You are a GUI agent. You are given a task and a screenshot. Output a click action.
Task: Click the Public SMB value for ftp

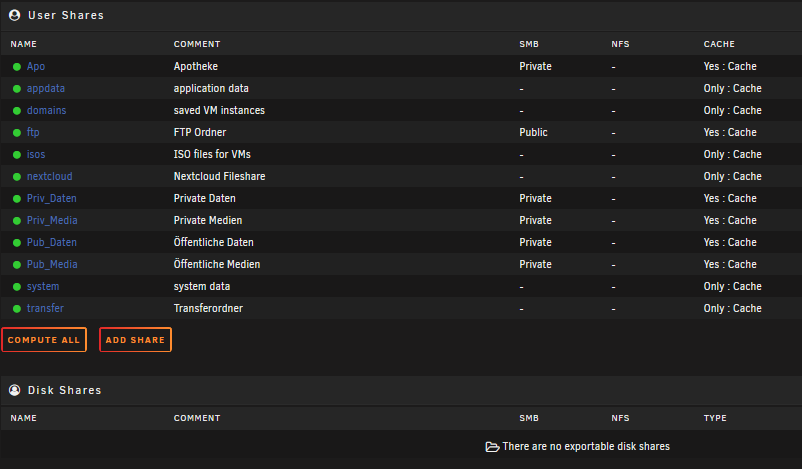[533, 132]
